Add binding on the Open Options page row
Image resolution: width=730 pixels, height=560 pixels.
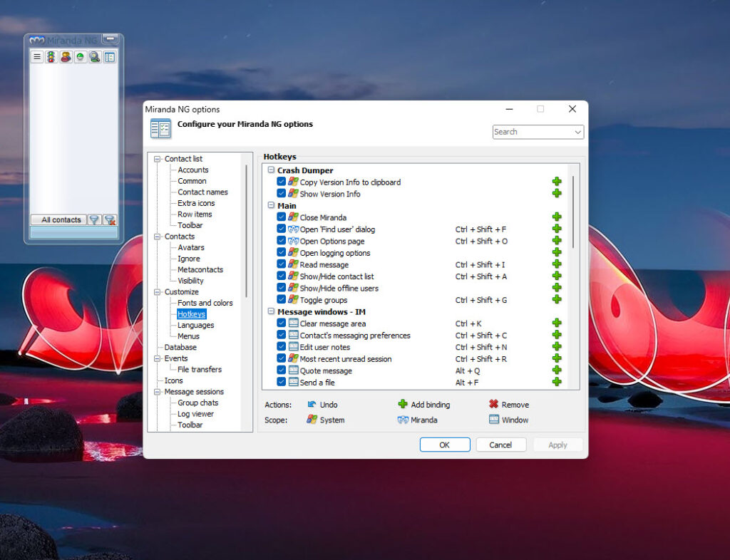pos(557,241)
